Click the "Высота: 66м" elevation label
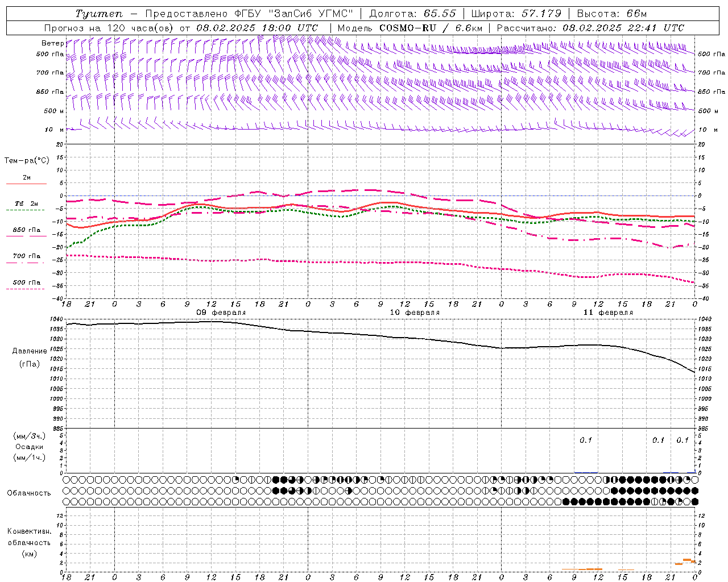 [x=612, y=14]
